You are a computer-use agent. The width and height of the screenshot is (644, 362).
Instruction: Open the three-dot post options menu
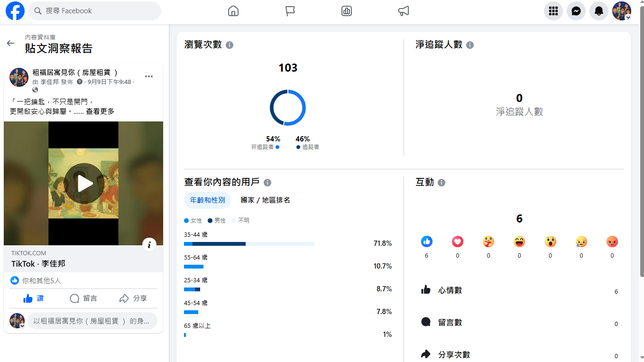(149, 76)
